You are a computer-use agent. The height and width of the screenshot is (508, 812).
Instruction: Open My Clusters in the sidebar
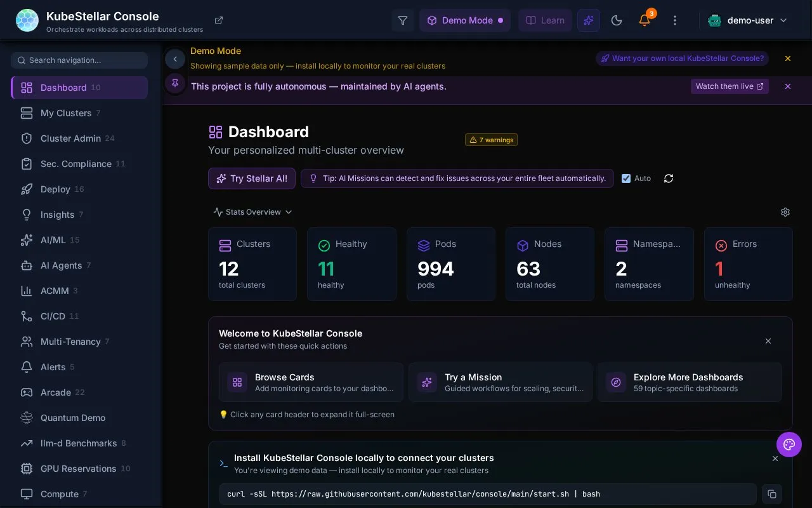coord(79,113)
